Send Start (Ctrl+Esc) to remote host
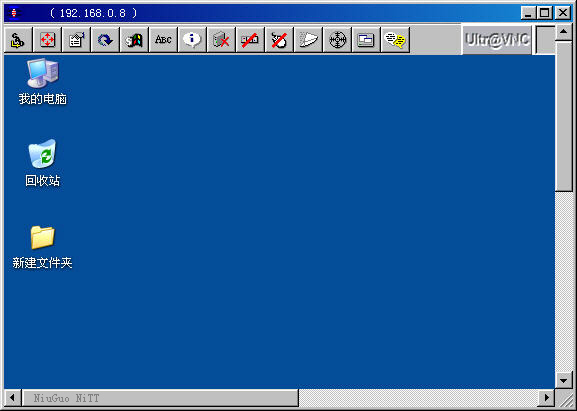577x411 pixels. [x=134, y=39]
